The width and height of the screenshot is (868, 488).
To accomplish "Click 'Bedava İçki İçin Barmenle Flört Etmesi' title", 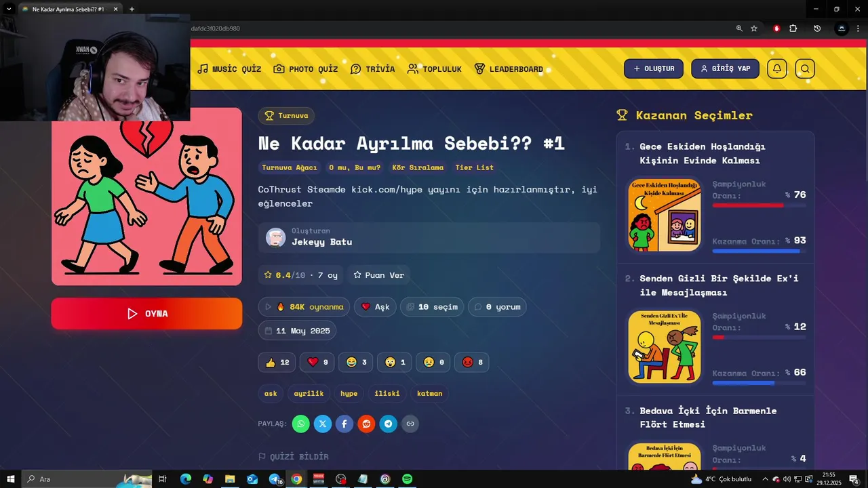I will pyautogui.click(x=709, y=418).
